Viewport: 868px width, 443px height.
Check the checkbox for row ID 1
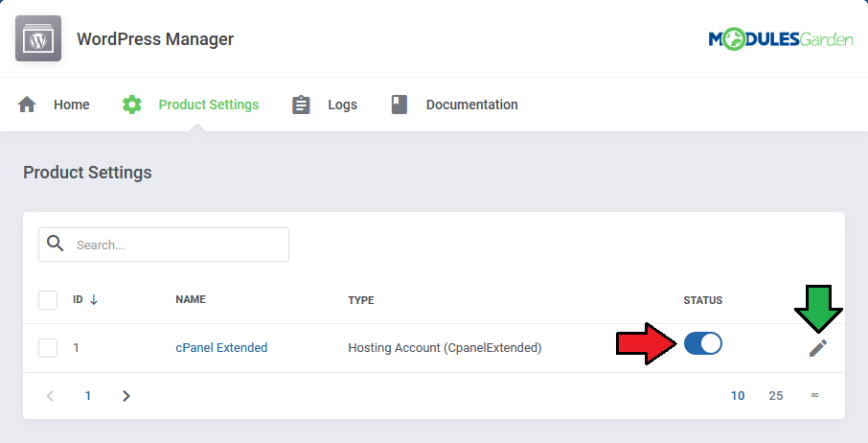coord(48,348)
